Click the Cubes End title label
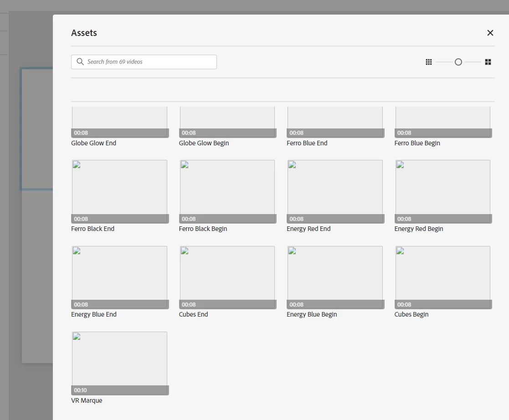Viewport: 509px width, 420px height. (194, 314)
